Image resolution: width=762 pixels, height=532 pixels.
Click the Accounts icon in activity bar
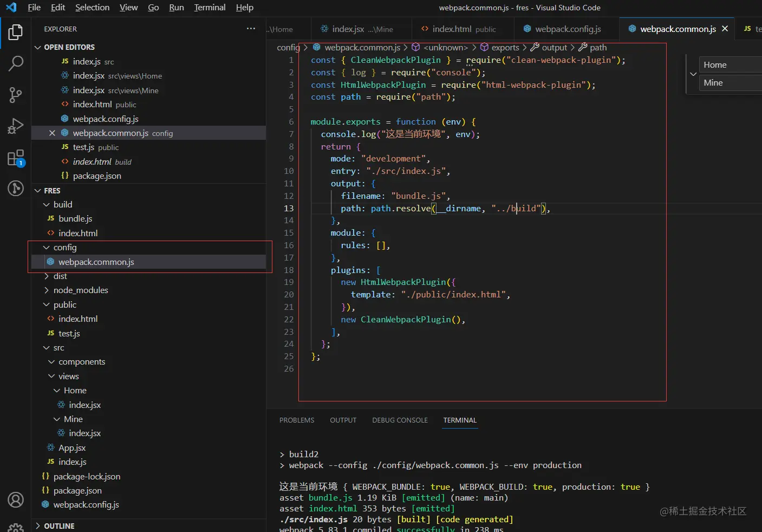pos(16,499)
